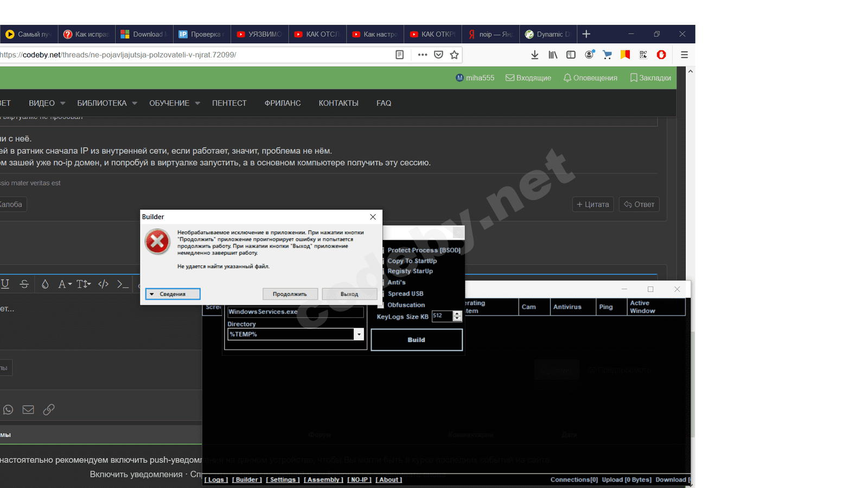Open Входящие inbox in forum header

pos(528,78)
